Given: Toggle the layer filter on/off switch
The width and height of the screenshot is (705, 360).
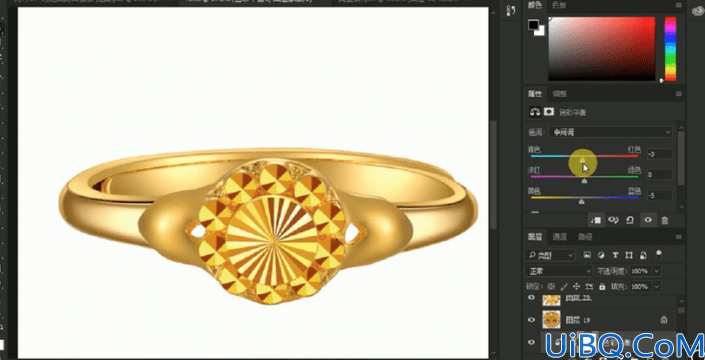Looking at the screenshot, I should coord(659,255).
